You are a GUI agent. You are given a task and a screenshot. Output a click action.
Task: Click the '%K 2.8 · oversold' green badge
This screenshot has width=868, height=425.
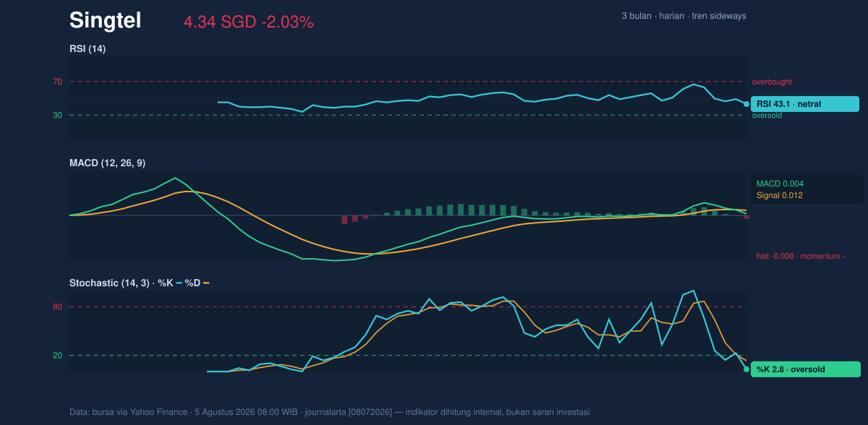pos(805,369)
